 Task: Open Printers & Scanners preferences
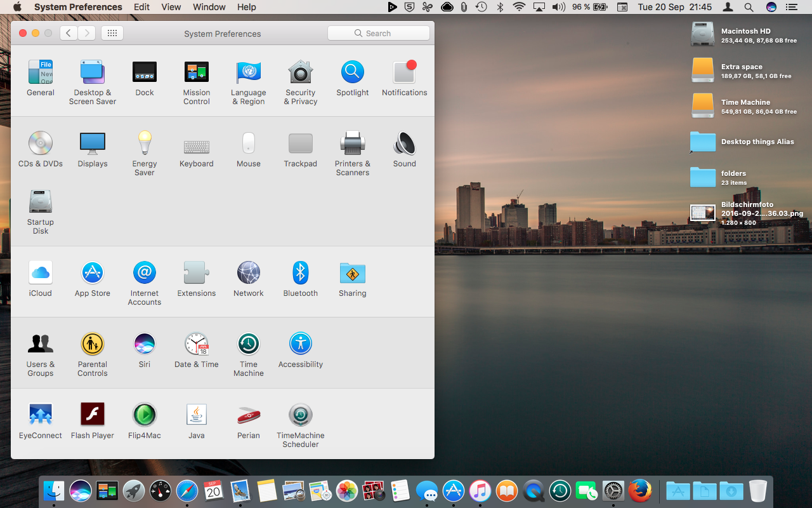coord(353,143)
